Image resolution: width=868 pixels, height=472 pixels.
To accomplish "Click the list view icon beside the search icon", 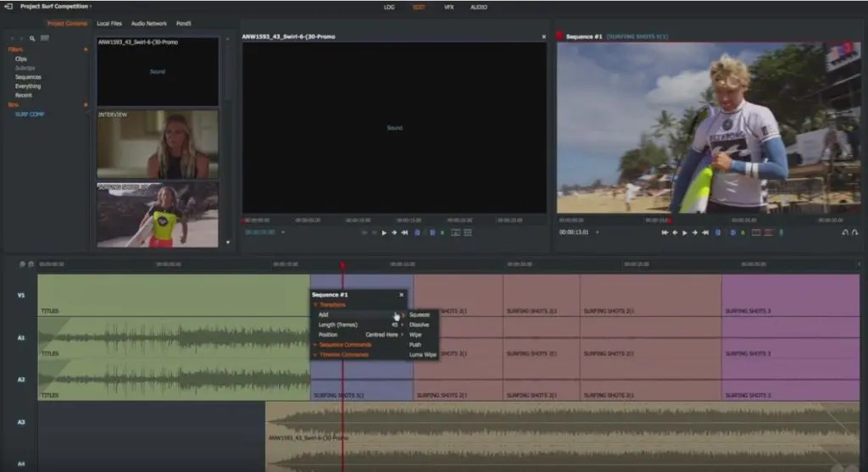I will pos(44,38).
